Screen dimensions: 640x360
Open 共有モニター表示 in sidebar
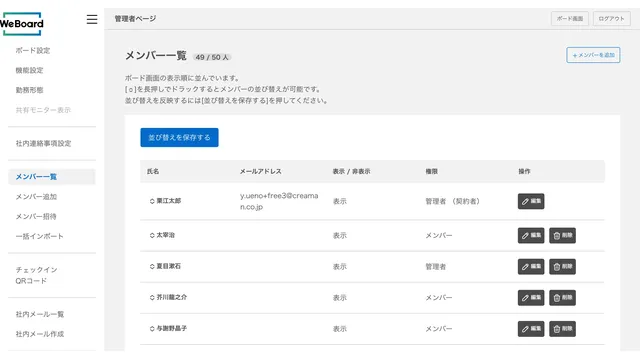pos(43,110)
